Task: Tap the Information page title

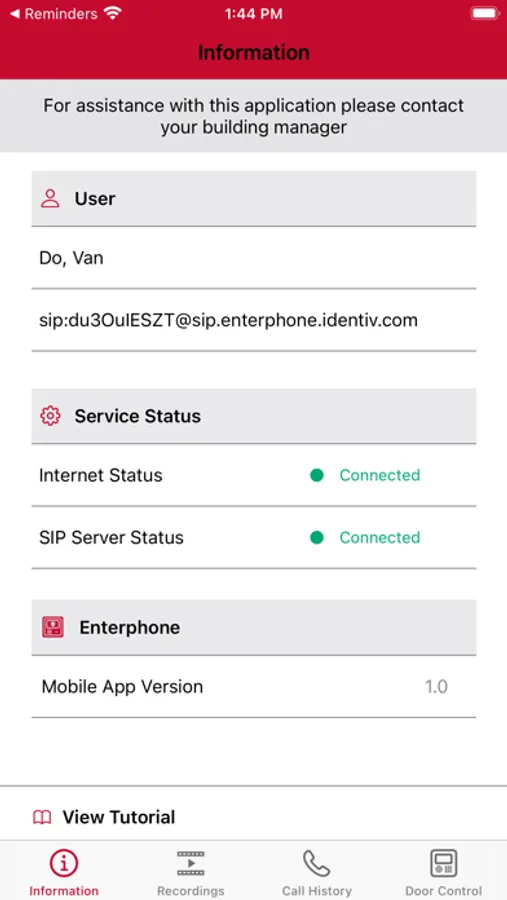Action: pyautogui.click(x=253, y=52)
